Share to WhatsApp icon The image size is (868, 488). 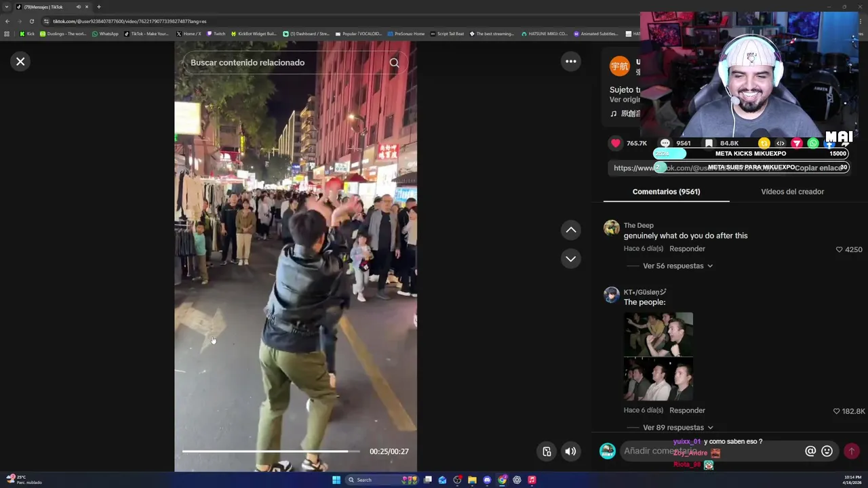[813, 143]
